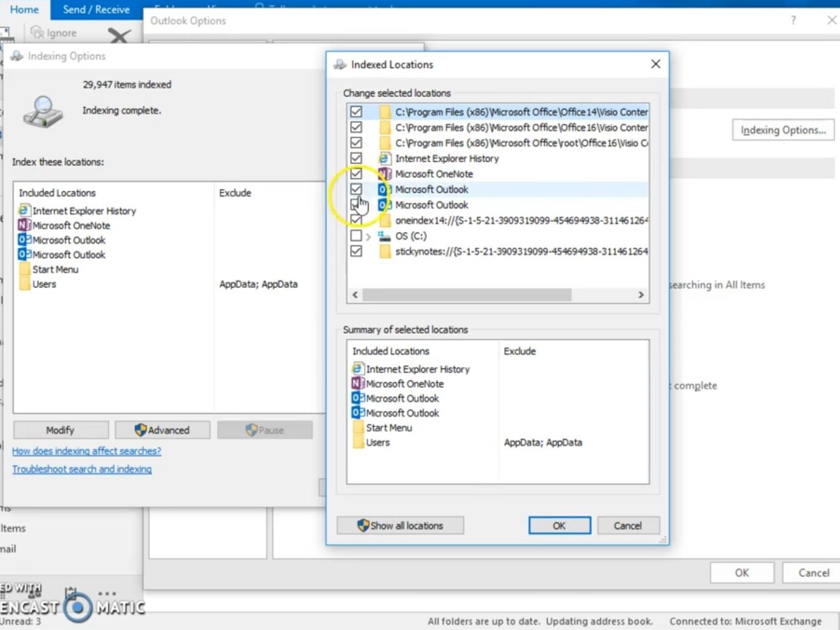Click the Users folder icon in Summary list
Image resolution: width=840 pixels, height=630 pixels.
click(x=359, y=442)
